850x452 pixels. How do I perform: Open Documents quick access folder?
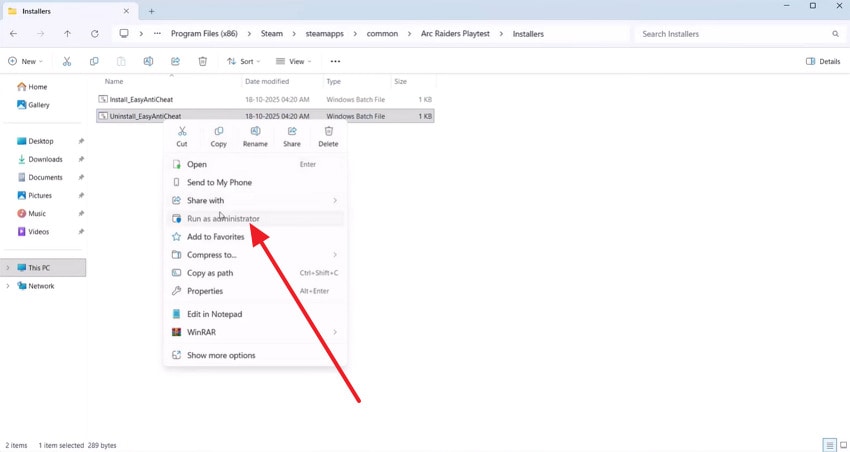coord(40,177)
